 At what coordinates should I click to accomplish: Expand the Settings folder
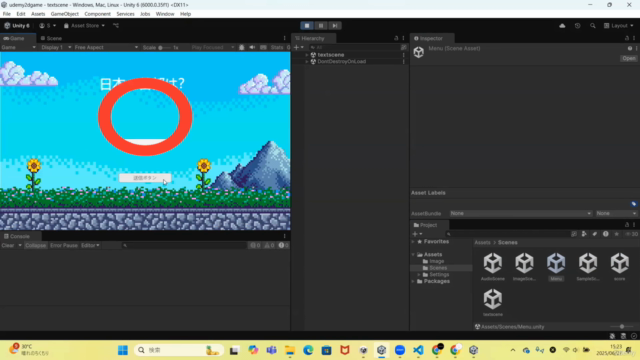[x=419, y=275]
